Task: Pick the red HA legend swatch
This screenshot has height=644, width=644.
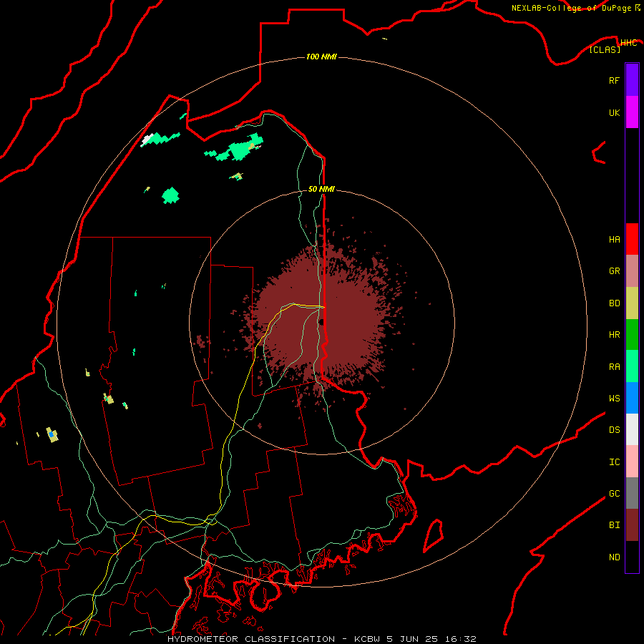Action: (632, 239)
